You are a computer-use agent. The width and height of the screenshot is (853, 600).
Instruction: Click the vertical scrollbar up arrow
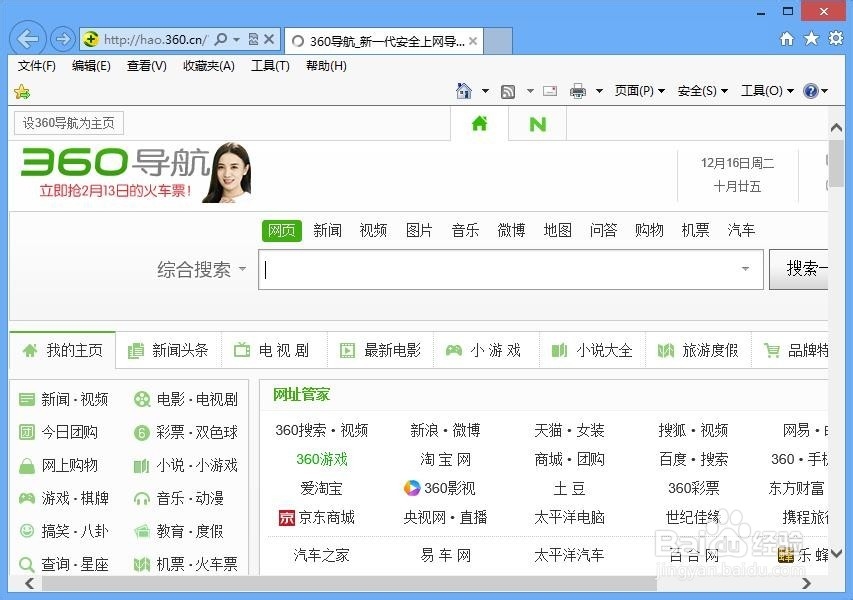point(836,128)
